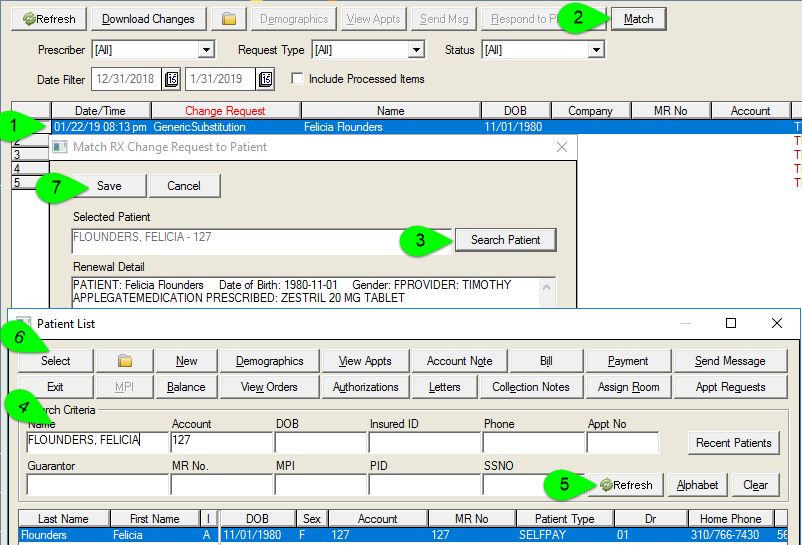This screenshot has width=802, height=545.
Task: Click Refresh button in Patient List search
Action: pos(626,485)
